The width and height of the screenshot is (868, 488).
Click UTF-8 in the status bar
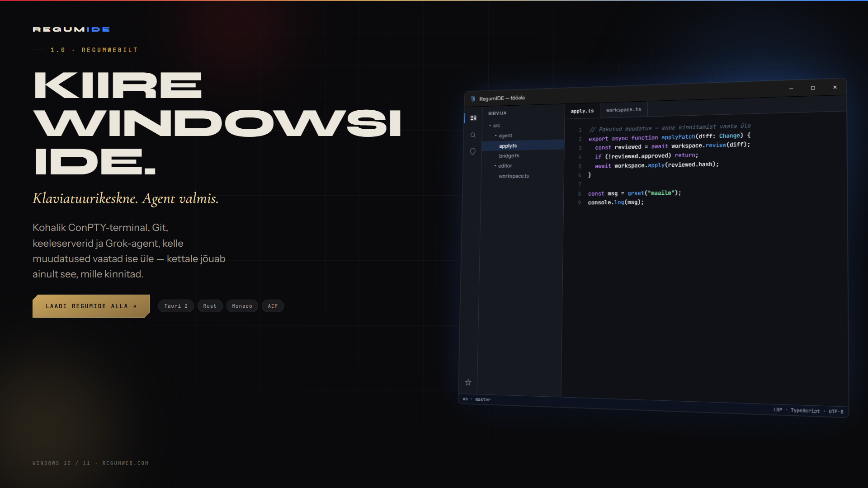836,412
